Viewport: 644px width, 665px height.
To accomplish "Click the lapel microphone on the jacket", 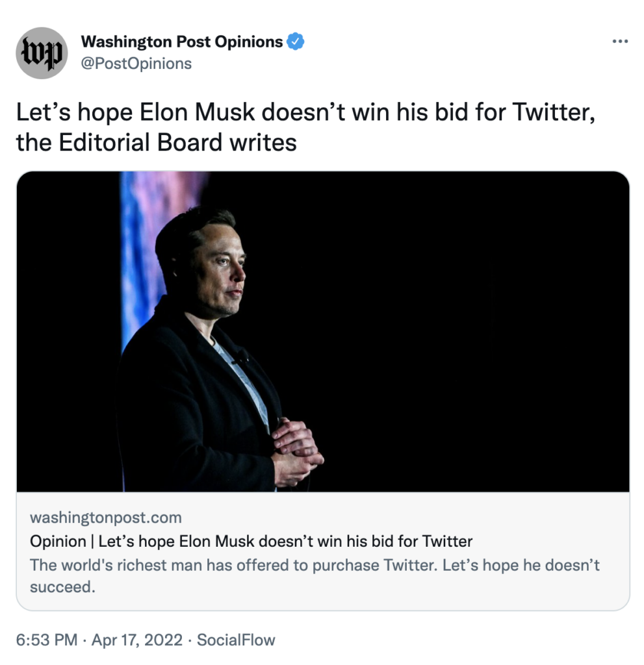I will pyautogui.click(x=240, y=356).
